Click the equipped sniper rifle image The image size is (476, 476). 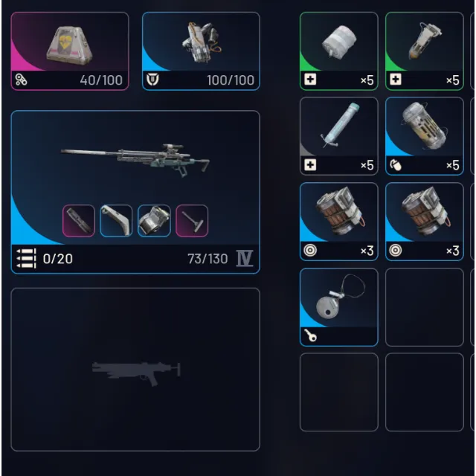click(135, 159)
